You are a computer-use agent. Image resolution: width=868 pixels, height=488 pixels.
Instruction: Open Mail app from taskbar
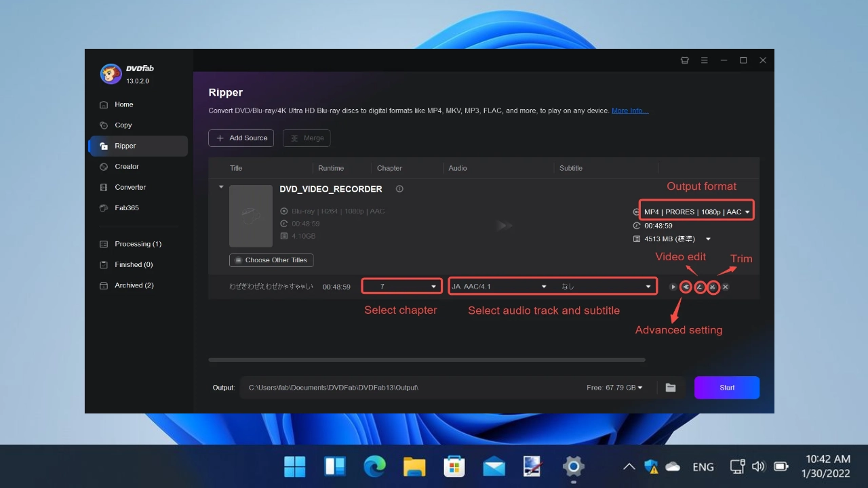coord(494,466)
